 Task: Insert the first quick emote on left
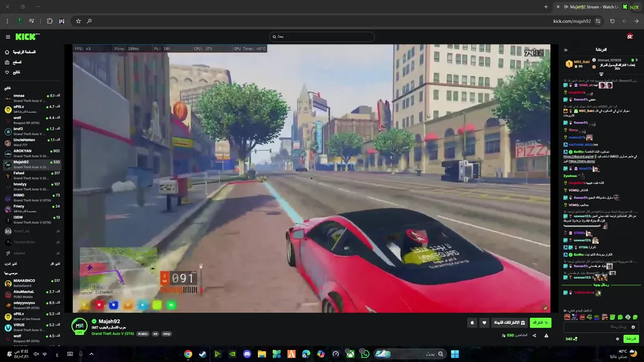tap(568, 317)
